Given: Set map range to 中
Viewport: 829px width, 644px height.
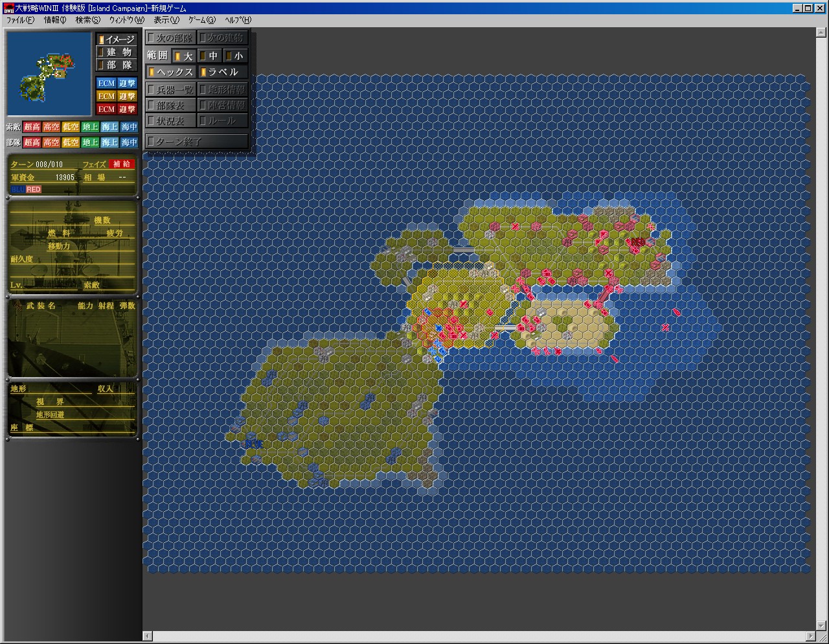Looking at the screenshot, I should (210, 56).
